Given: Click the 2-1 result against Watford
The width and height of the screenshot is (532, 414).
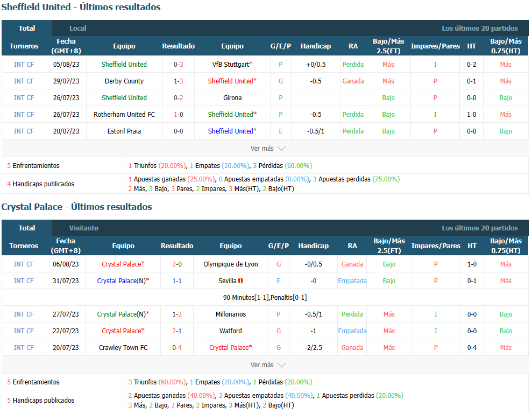Looking at the screenshot, I should pyautogui.click(x=177, y=331).
